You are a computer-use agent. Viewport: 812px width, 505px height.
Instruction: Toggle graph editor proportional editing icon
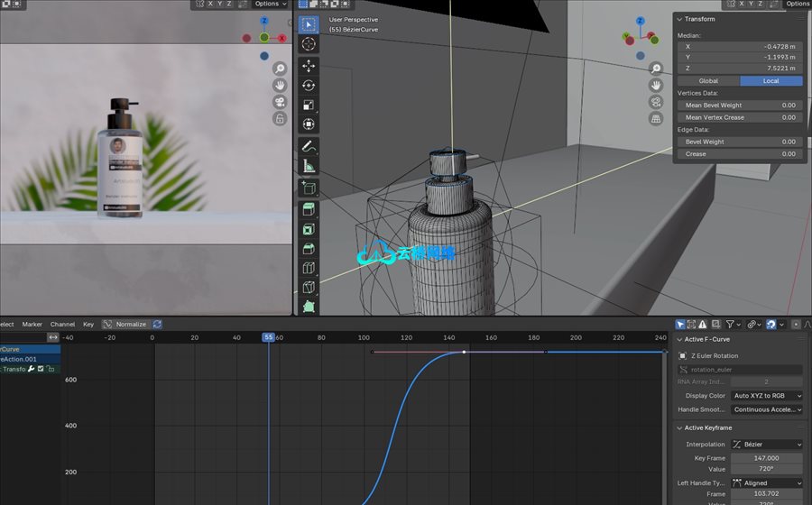[796, 325]
